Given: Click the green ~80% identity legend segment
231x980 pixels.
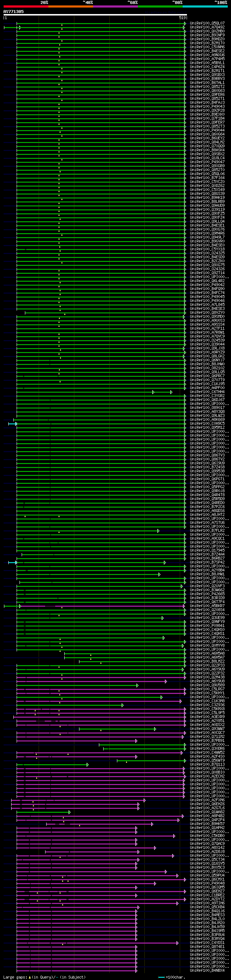Looking at the screenshot, I should (x=160, y=6).
